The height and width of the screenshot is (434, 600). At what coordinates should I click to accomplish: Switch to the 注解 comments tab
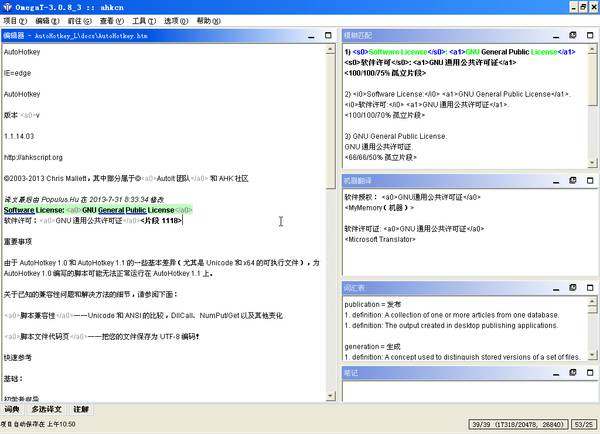click(81, 409)
